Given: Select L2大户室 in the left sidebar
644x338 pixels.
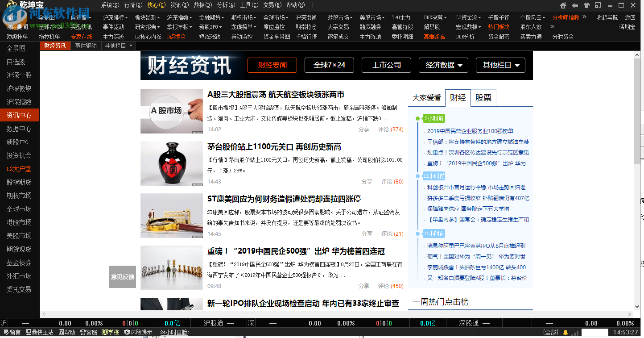Looking at the screenshot, I should click(x=19, y=169).
